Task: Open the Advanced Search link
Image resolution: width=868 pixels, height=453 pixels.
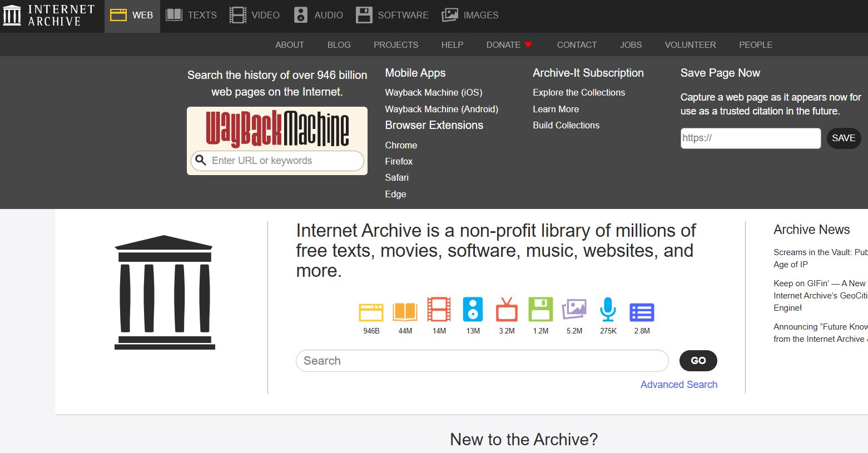Action: (x=679, y=385)
